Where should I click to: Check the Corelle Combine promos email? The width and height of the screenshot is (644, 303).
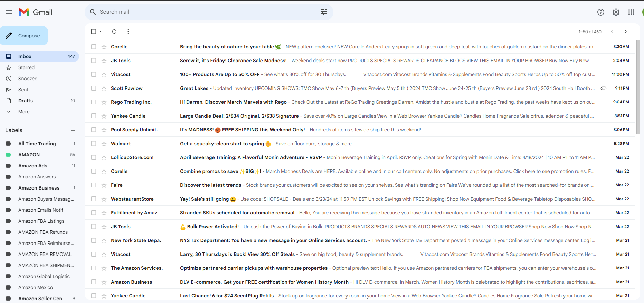(94, 171)
